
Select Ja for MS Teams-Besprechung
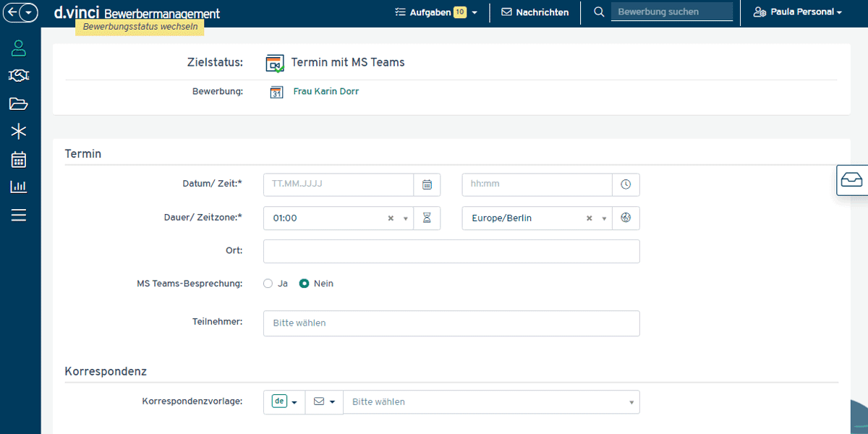(268, 284)
